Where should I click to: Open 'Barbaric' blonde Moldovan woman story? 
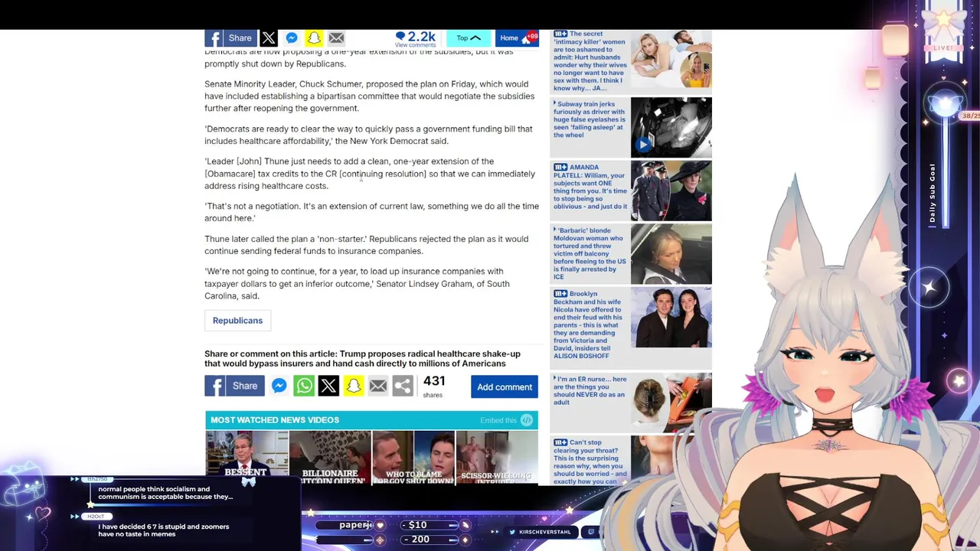click(590, 253)
